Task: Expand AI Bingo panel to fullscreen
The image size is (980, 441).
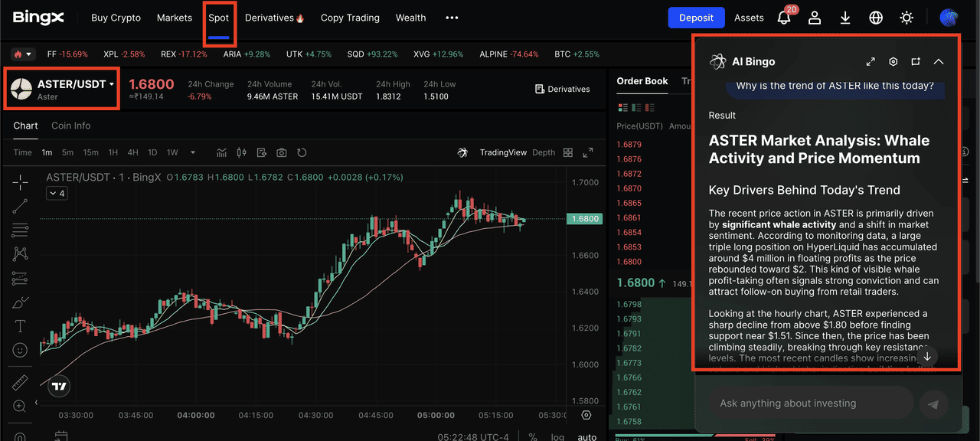Action: [871, 62]
